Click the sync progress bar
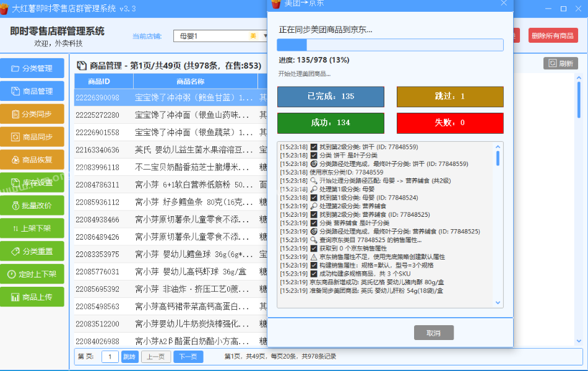 tap(390, 45)
